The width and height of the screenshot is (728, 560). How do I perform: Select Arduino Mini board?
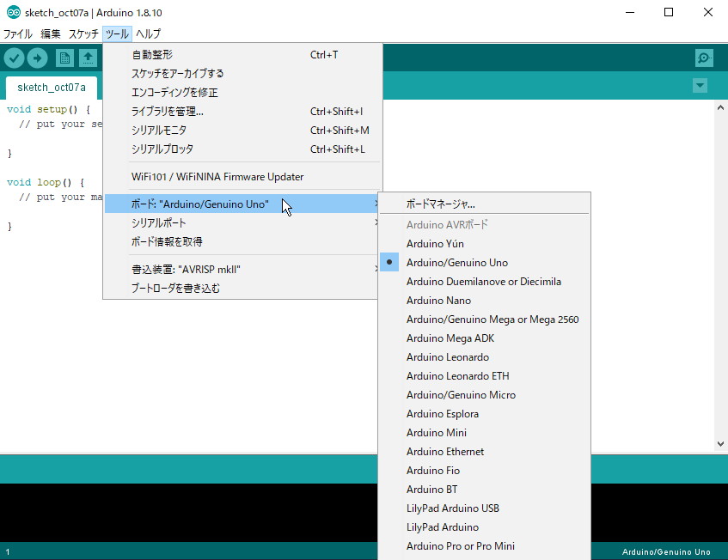[x=485, y=433]
